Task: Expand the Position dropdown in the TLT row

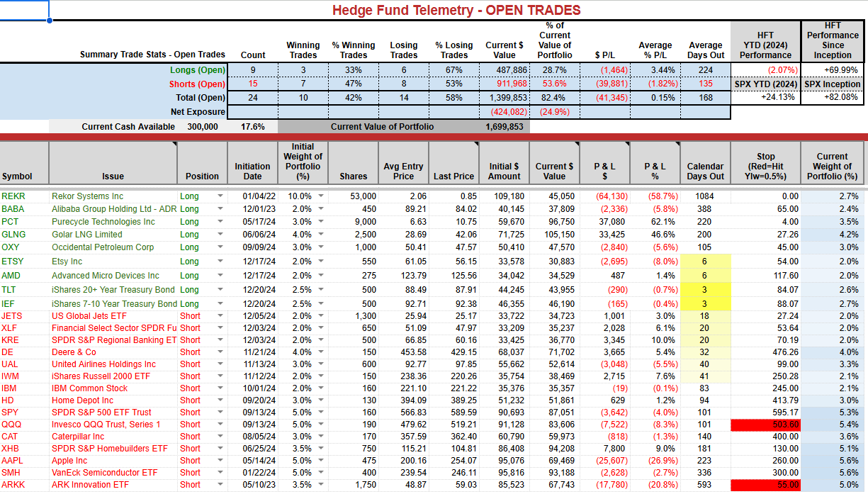Action: [220, 290]
